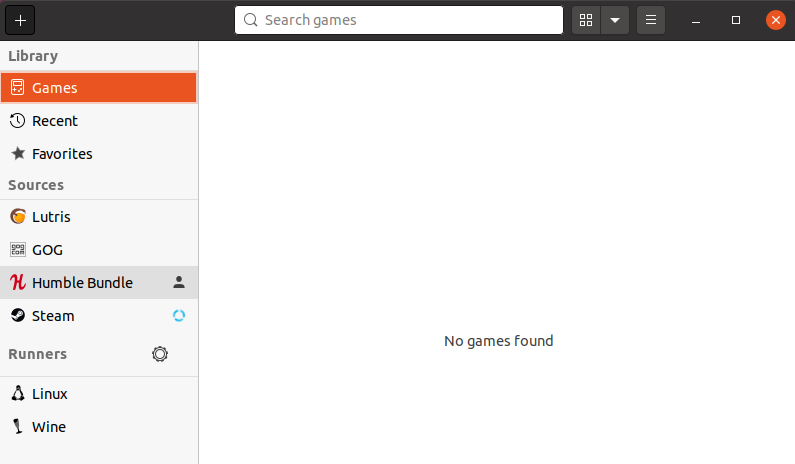Open the view options dropdown arrow
Image resolution: width=795 pixels, height=464 pixels.
point(615,20)
